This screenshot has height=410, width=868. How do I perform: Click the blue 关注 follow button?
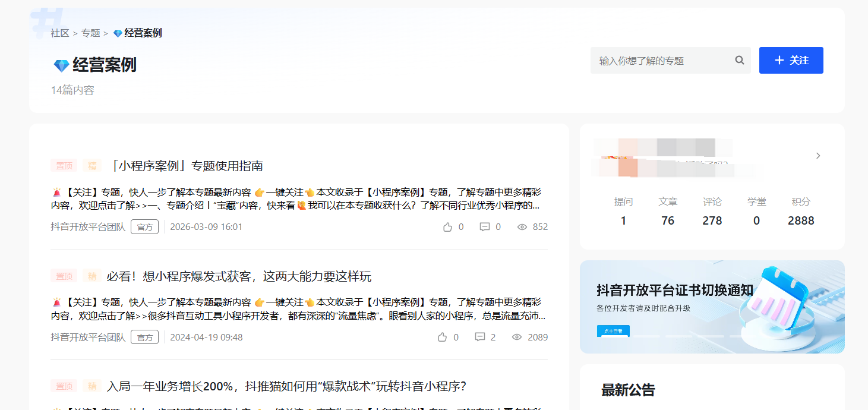[791, 60]
